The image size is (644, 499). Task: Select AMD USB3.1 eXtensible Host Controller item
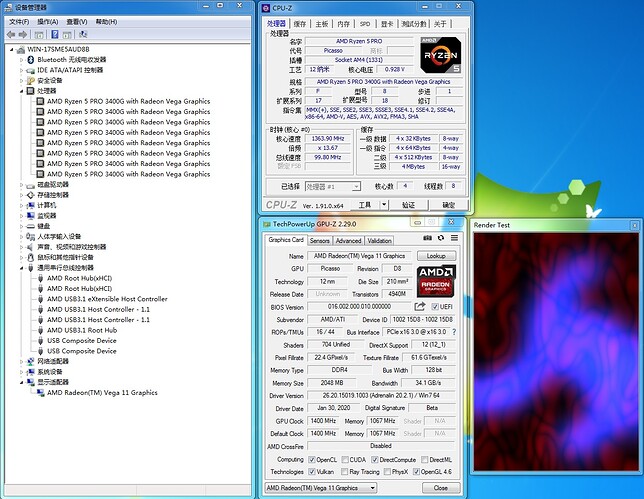pos(107,299)
